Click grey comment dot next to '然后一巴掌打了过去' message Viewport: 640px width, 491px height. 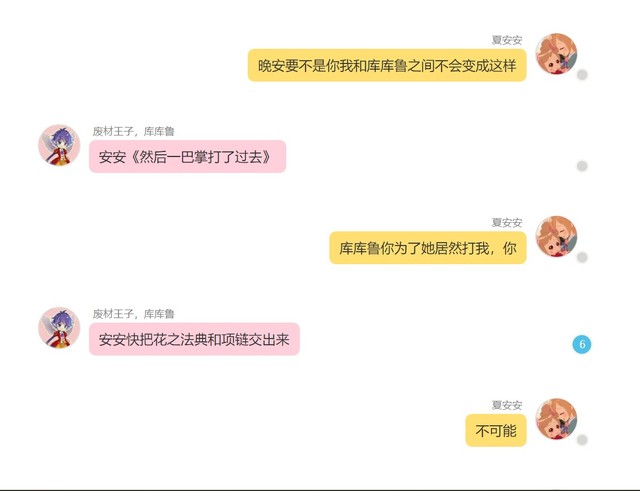pyautogui.click(x=582, y=166)
